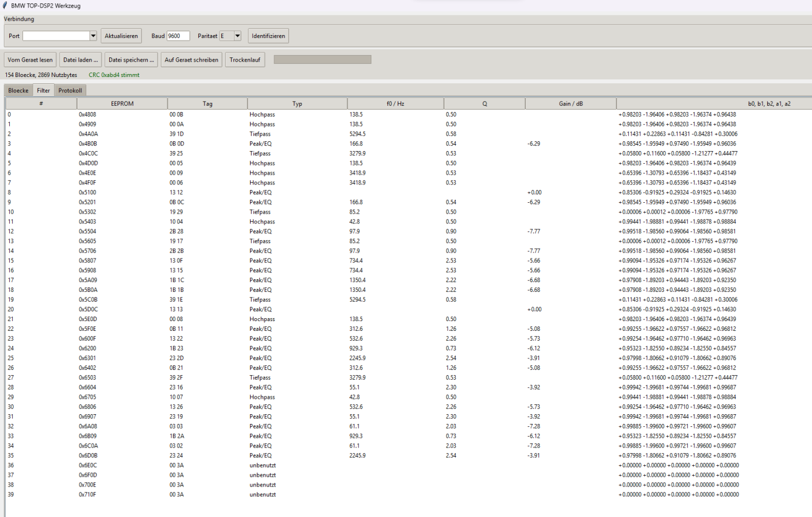The image size is (812, 517).
Task: Select EEPROM cell 0x4A0A
Action: (88, 134)
